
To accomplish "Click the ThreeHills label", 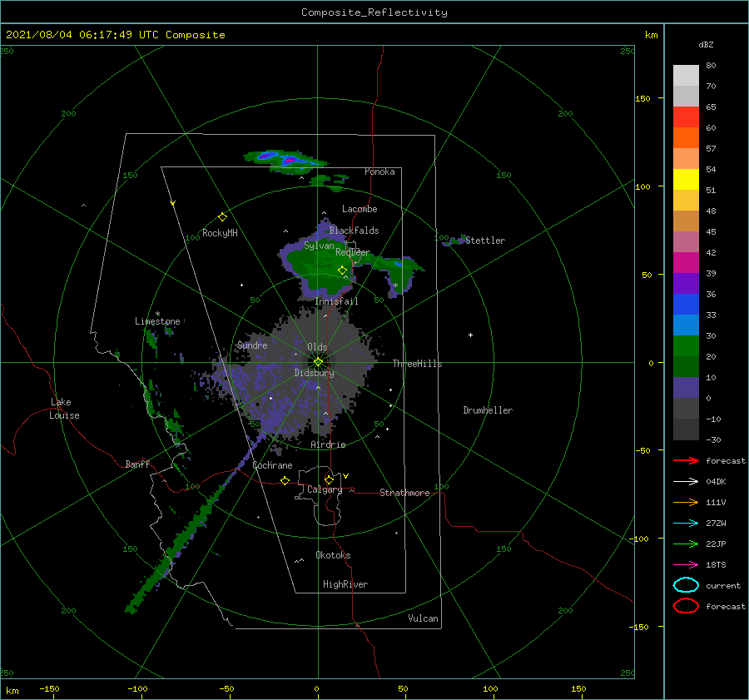I will (x=418, y=364).
